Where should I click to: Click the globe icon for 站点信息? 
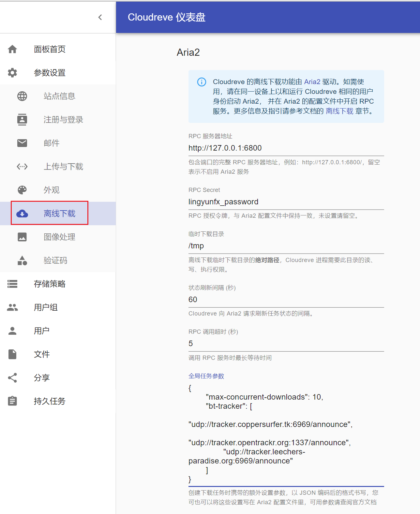(22, 96)
